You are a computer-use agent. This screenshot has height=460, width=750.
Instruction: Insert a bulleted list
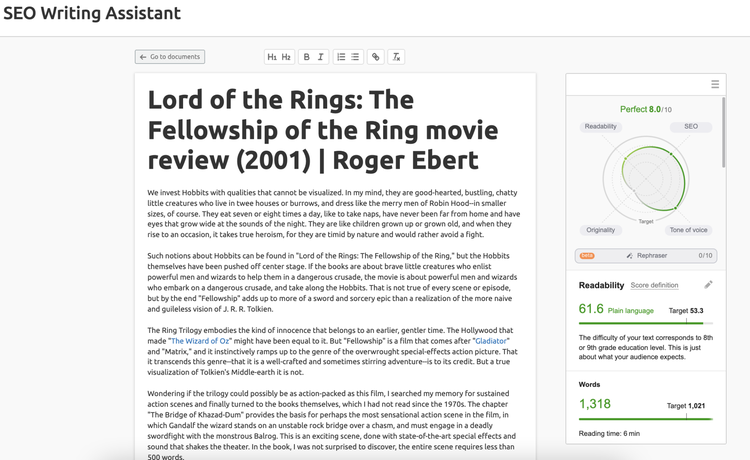pyautogui.click(x=355, y=57)
